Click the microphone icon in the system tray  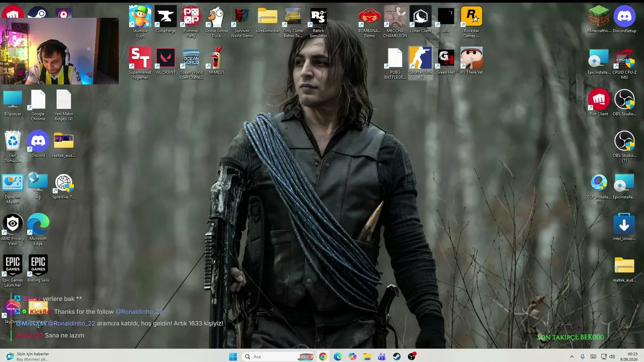(583, 356)
